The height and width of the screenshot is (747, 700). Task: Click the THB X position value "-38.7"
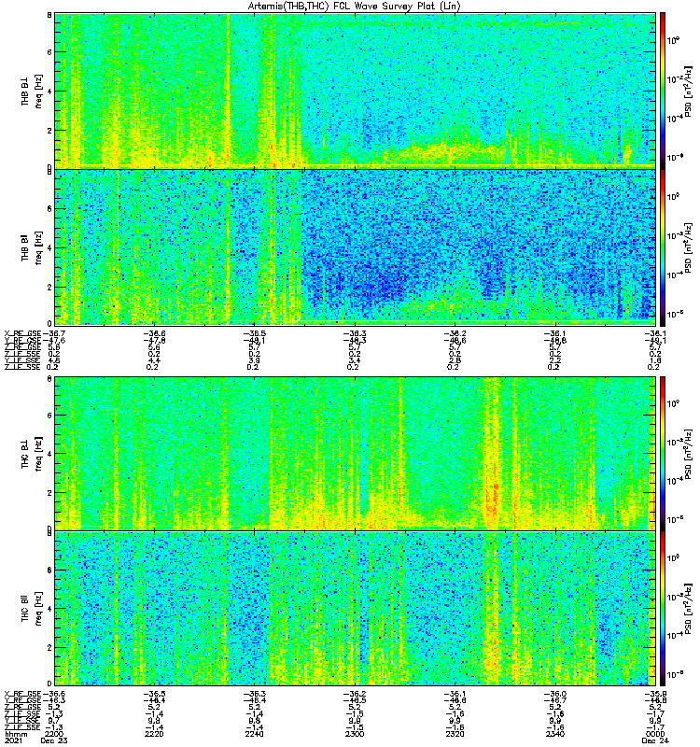[54, 334]
